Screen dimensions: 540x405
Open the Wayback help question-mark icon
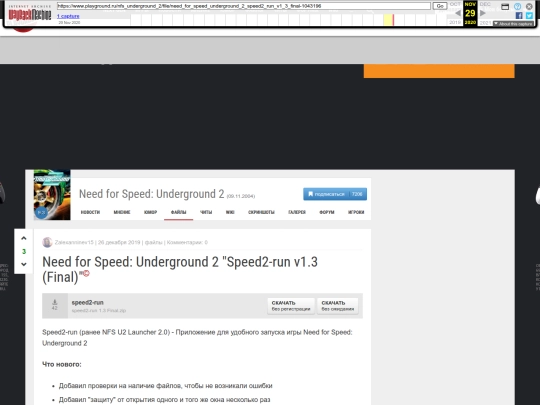coord(517,7)
